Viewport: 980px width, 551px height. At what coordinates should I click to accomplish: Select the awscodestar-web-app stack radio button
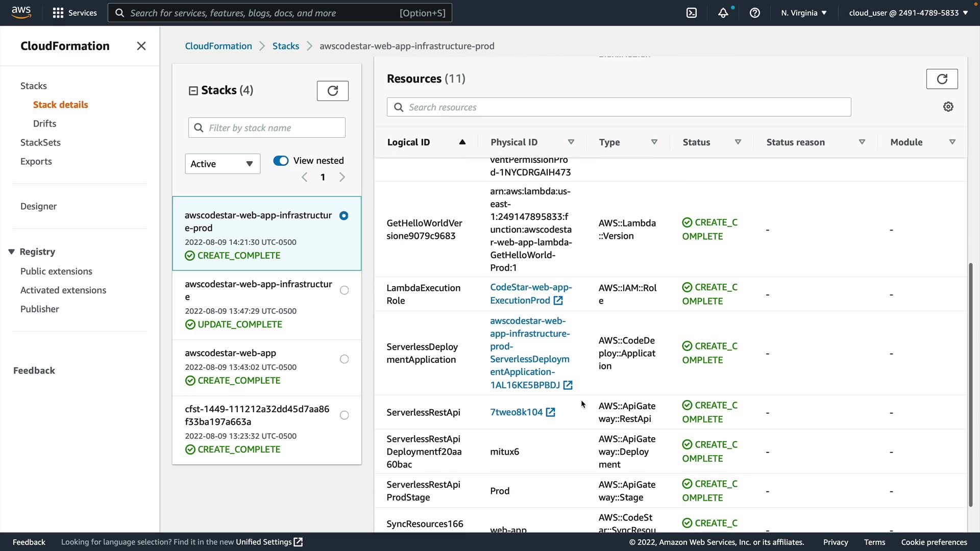345,359
